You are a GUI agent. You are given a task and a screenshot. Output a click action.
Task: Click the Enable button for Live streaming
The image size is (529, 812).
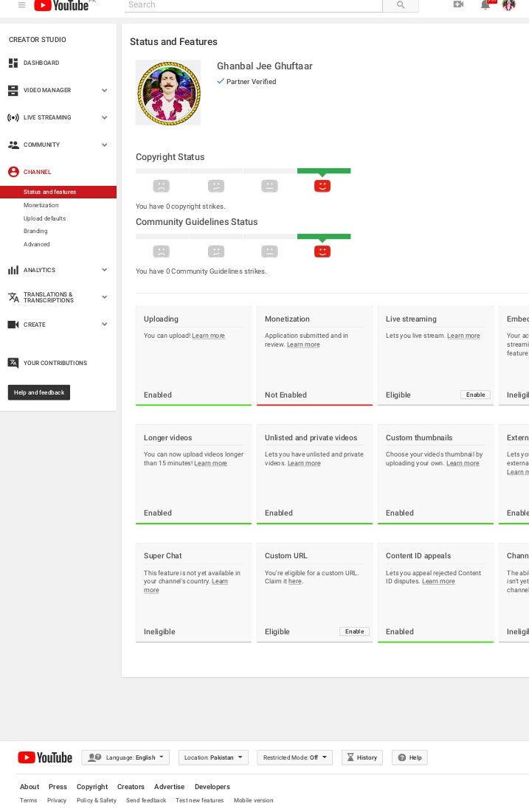(x=475, y=395)
